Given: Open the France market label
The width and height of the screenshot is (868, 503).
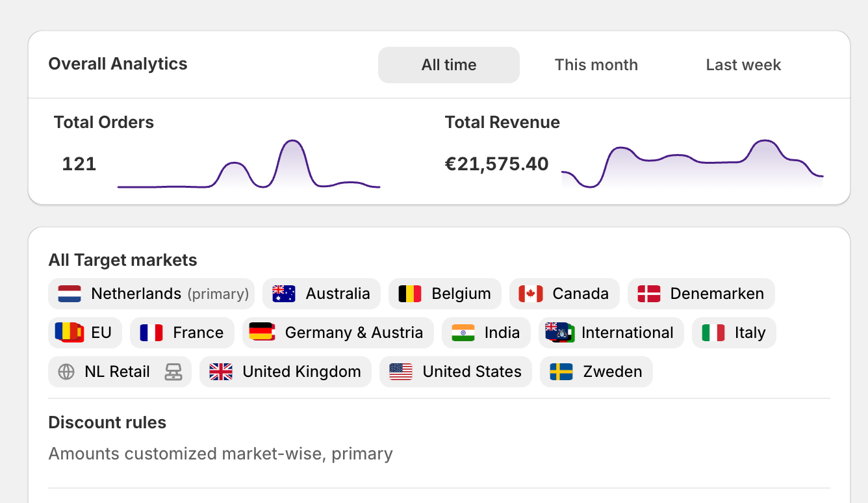Looking at the screenshot, I should [198, 333].
